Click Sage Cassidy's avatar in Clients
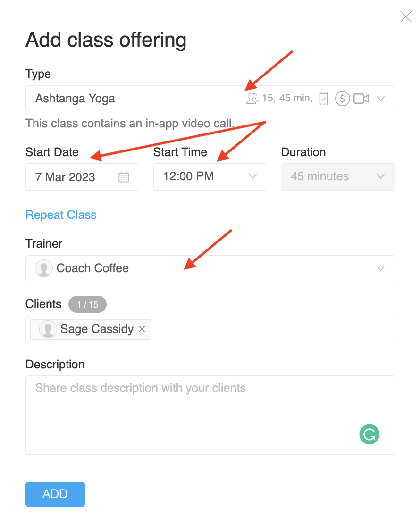Viewport: 420px width, 532px height. click(48, 329)
